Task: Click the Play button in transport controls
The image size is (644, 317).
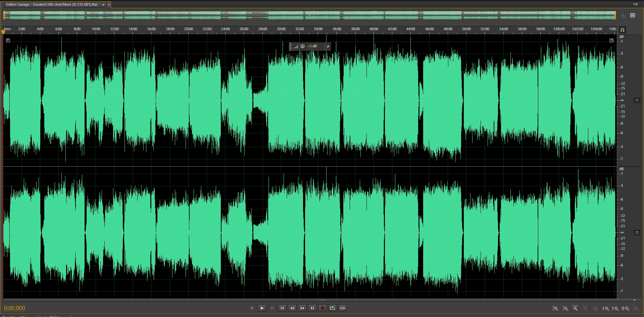Action: (262, 308)
